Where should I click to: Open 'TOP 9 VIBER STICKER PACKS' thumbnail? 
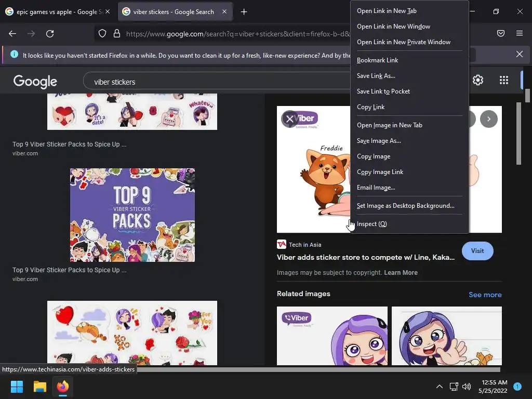coord(132,215)
